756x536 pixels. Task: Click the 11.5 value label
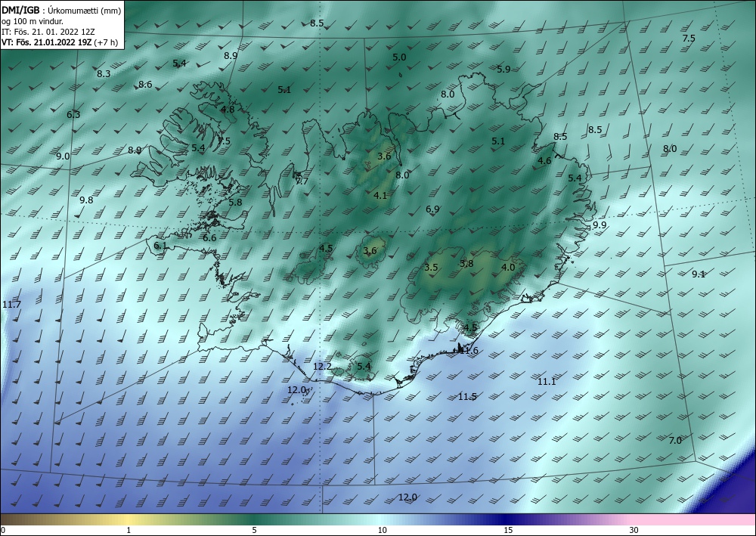pos(467,397)
